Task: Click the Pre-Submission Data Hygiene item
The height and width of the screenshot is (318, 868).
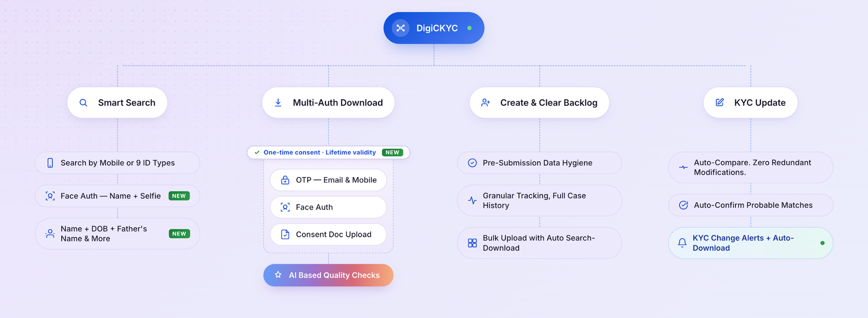Action: (x=539, y=163)
